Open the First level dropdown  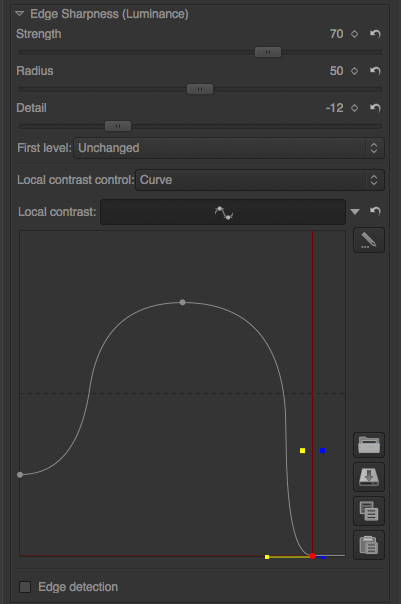click(x=229, y=148)
